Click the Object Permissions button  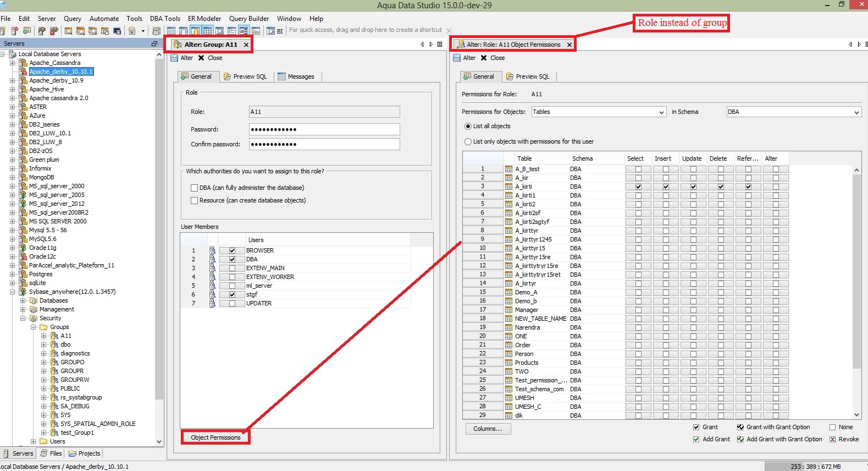(x=215, y=437)
